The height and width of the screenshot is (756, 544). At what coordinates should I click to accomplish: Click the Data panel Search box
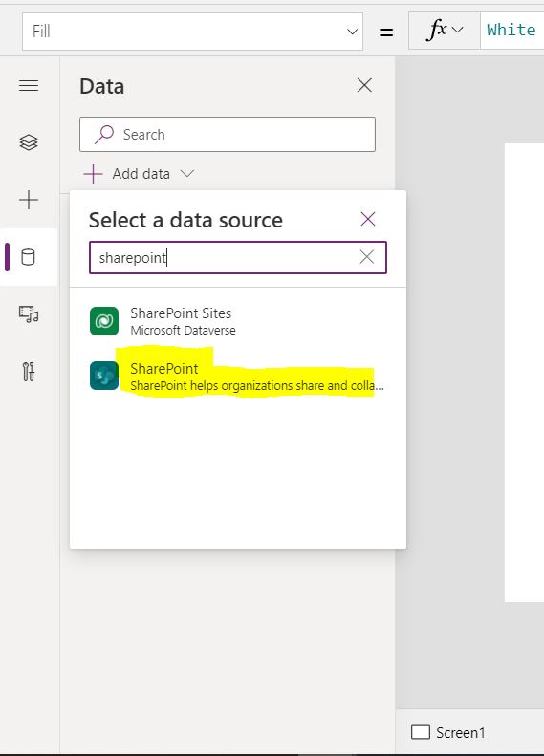pyautogui.click(x=228, y=134)
